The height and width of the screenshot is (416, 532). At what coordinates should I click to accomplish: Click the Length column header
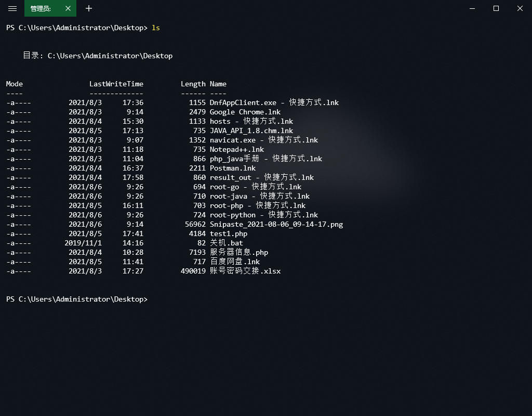(193, 84)
